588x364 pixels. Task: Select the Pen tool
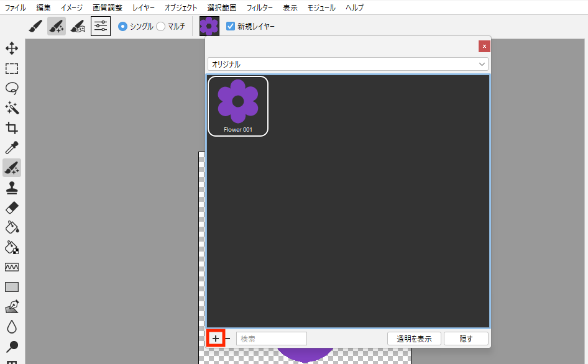12,307
